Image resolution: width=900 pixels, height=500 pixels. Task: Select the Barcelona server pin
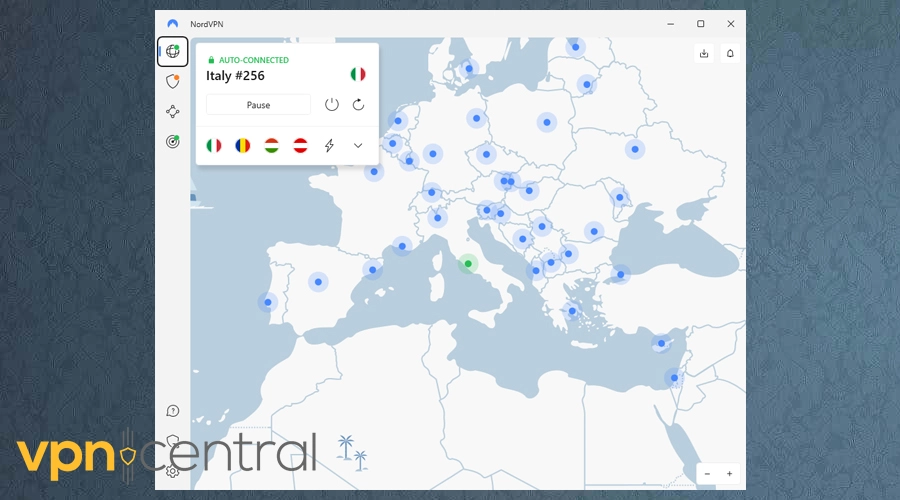(x=373, y=270)
